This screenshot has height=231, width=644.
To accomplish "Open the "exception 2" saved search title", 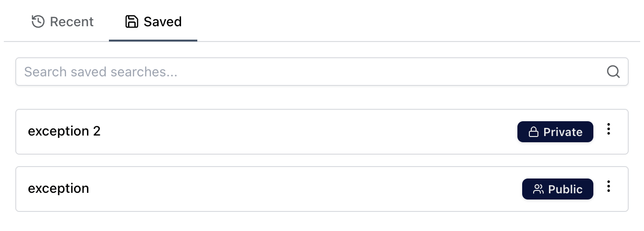I will 64,131.
